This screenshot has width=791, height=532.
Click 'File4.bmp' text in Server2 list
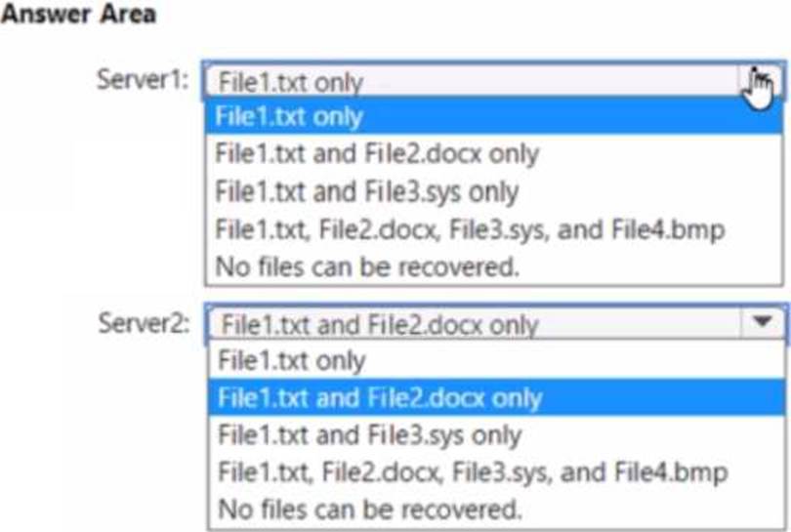coord(671,472)
